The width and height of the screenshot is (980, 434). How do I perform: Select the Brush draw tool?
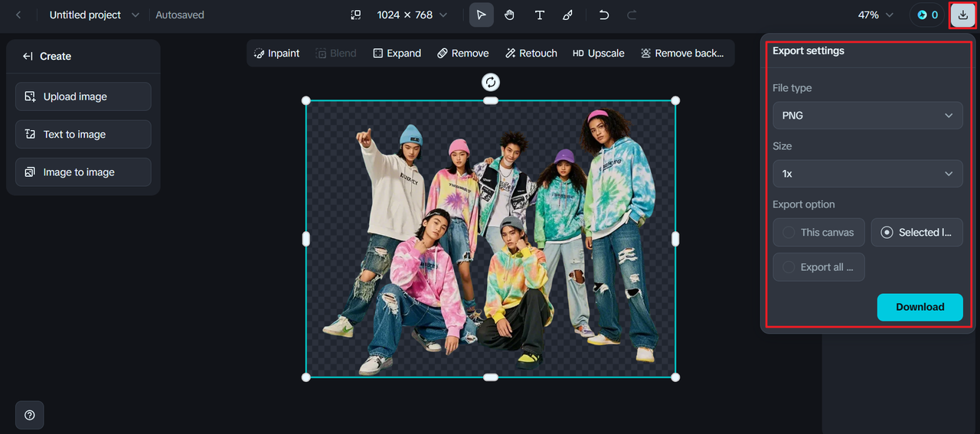pos(567,15)
